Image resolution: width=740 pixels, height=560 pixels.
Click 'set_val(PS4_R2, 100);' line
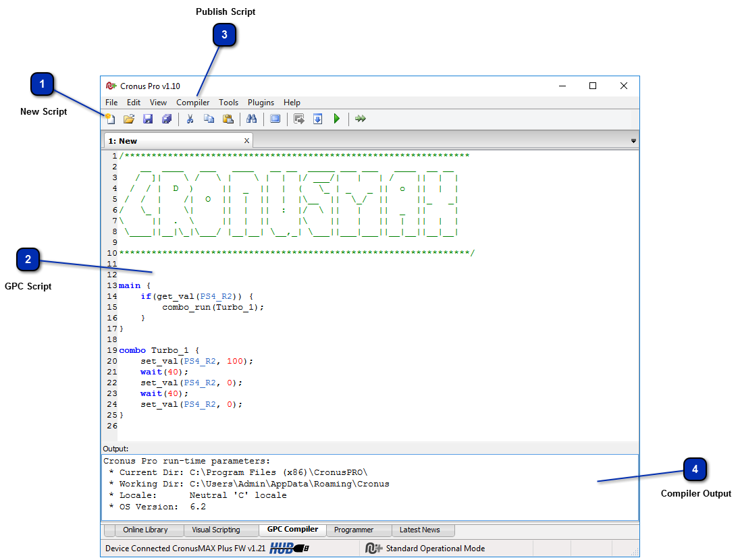(196, 361)
